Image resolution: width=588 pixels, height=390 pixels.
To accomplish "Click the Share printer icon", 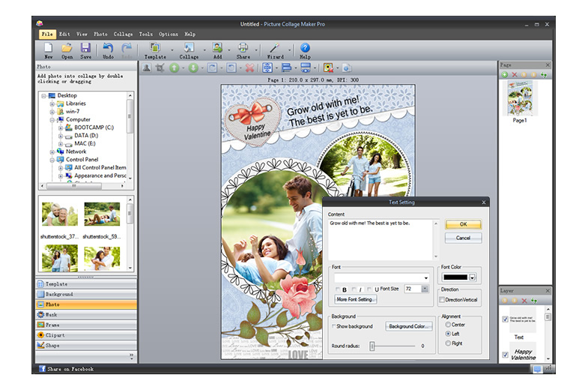I will click(x=243, y=48).
